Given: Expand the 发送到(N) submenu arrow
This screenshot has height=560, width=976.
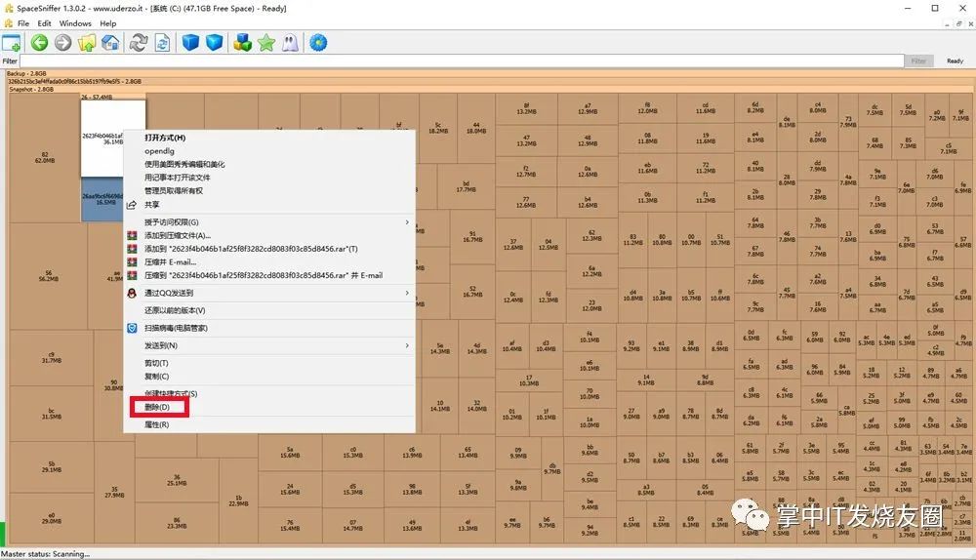Looking at the screenshot, I should click(407, 345).
